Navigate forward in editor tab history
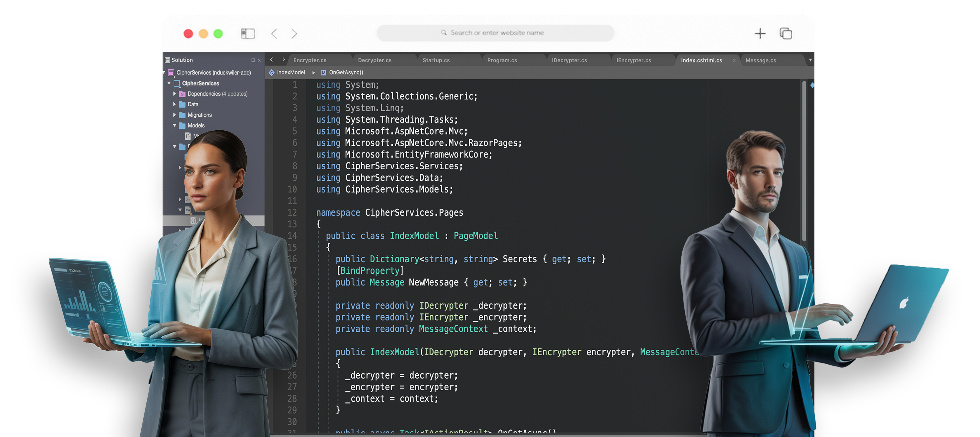980x437 pixels. (x=283, y=60)
